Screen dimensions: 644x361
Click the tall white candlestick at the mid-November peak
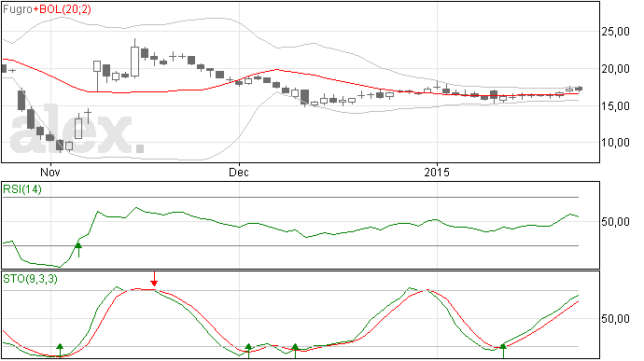134,62
